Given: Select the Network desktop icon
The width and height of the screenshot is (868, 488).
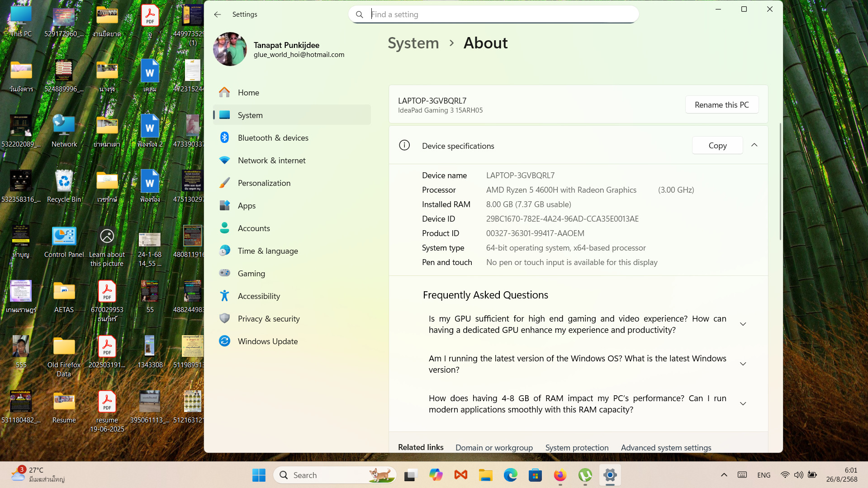Looking at the screenshot, I should tap(64, 131).
